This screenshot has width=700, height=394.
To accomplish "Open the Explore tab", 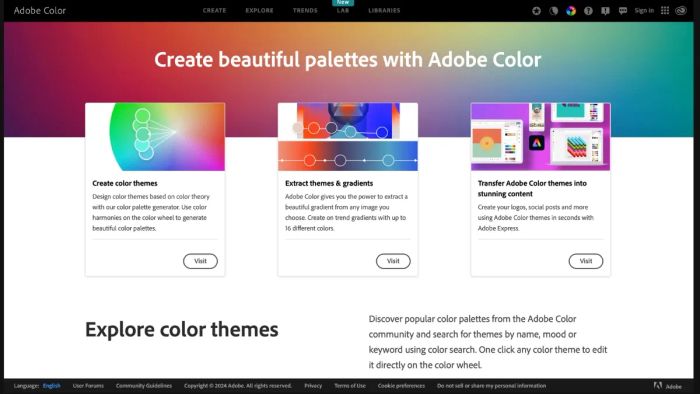I will pos(259,11).
